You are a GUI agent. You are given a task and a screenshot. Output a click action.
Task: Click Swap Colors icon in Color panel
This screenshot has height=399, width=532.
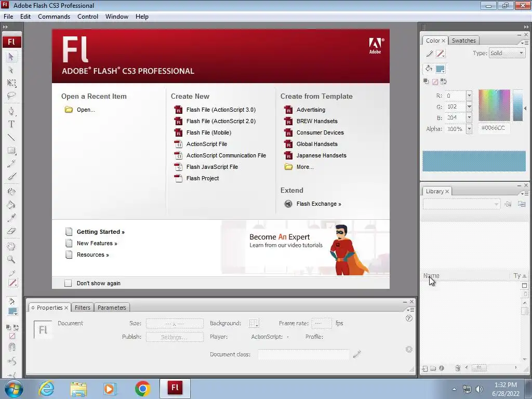point(444,82)
